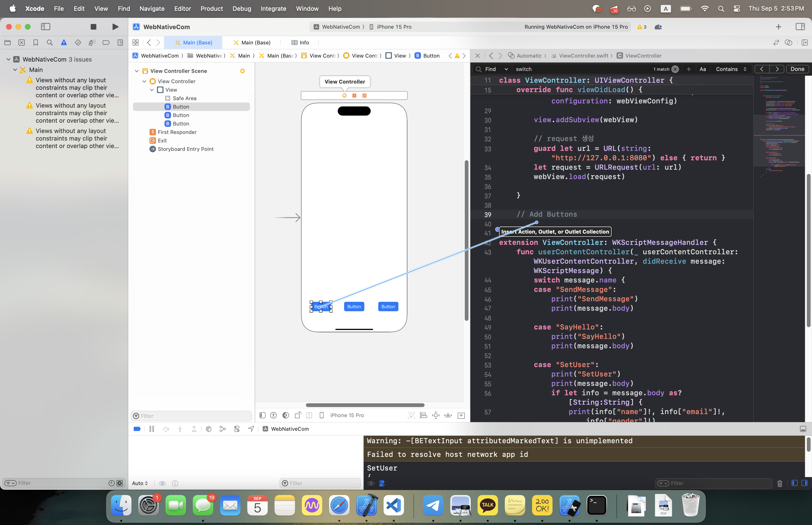Open the Add New Constraints icon
Screen dimensions: 812x525
436,415
